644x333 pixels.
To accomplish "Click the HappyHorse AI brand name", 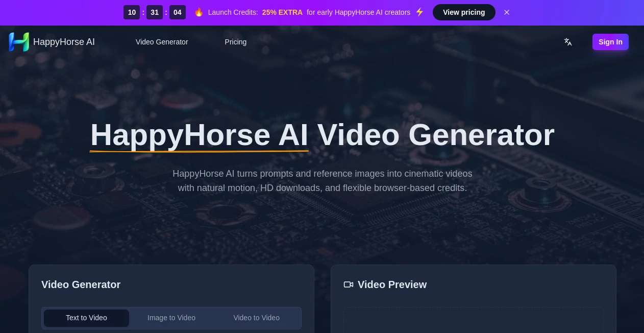I will pyautogui.click(x=64, y=42).
